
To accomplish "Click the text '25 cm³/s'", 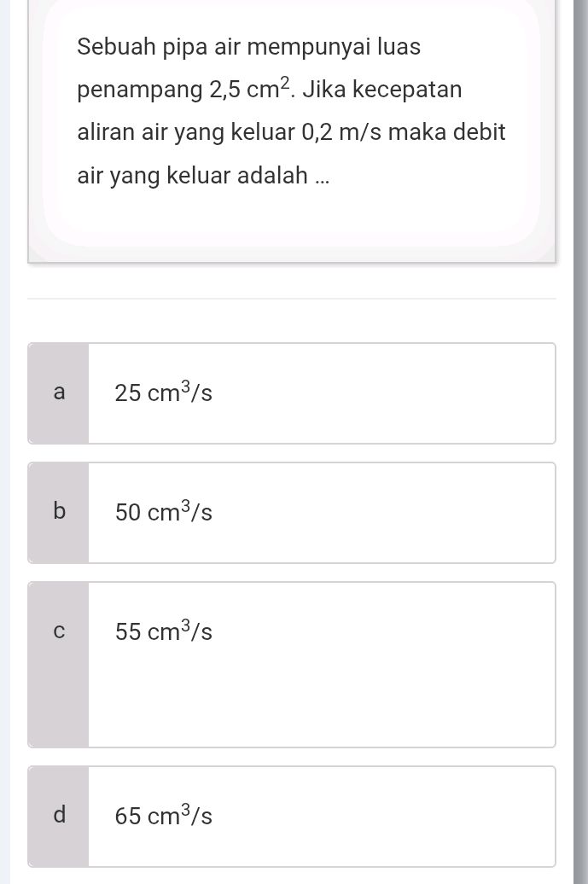I will [163, 393].
